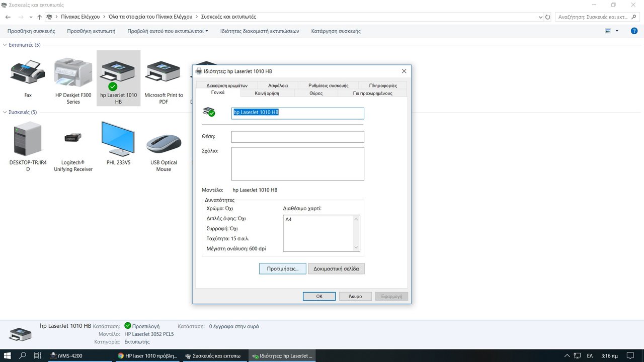Open Προβολή αυτού που εκτυπώνεται dropdown
This screenshot has width=644, height=362.
click(x=168, y=31)
